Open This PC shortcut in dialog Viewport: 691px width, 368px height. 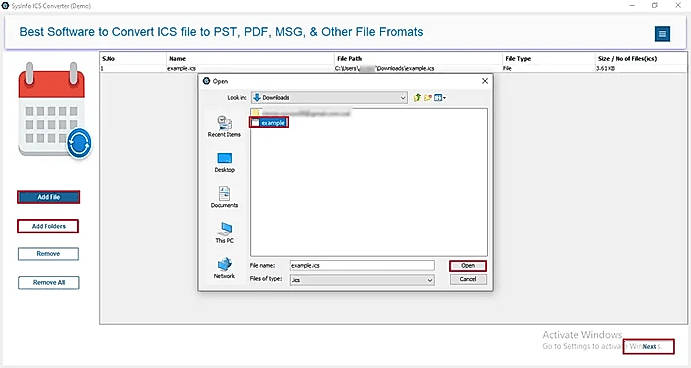[x=224, y=232]
